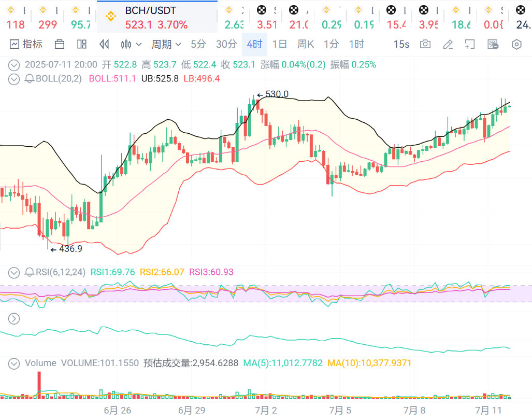The width and height of the screenshot is (532, 420).
Task: Expand the 周期 period dropdown
Action: 166,44
